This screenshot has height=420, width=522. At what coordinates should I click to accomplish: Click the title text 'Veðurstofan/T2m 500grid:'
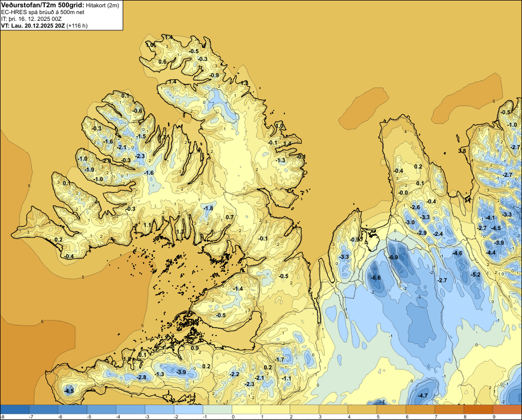42,5
